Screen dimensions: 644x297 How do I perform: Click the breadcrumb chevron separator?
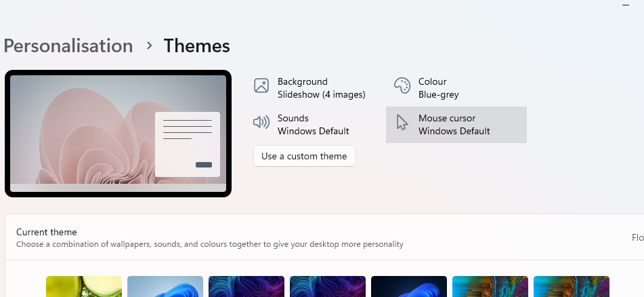coord(150,45)
